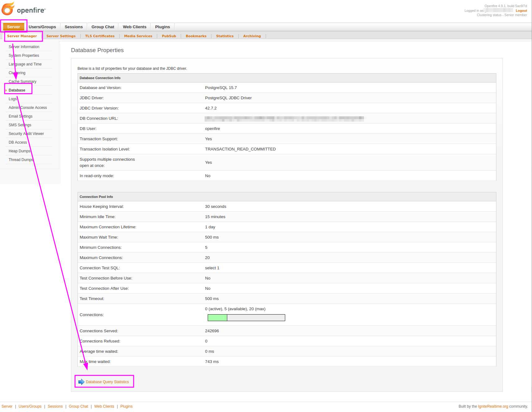Screen dimensions: 532x412
Task: Go to the Group Chat tab
Action: pos(103,27)
